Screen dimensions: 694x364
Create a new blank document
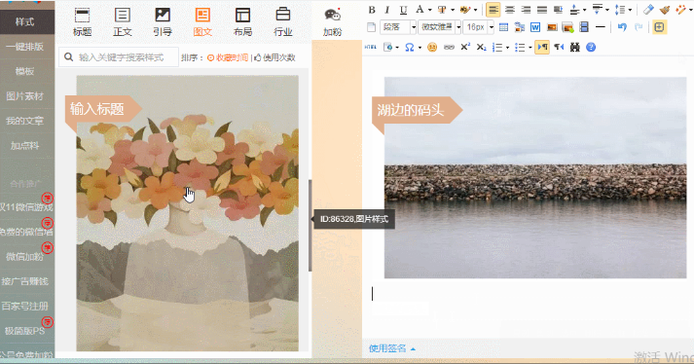point(372,27)
